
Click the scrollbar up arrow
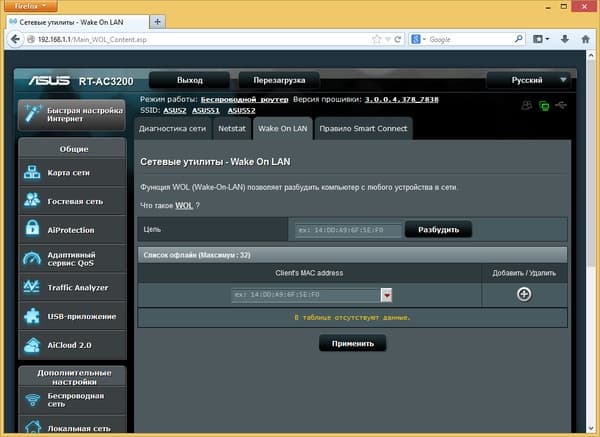click(591, 56)
